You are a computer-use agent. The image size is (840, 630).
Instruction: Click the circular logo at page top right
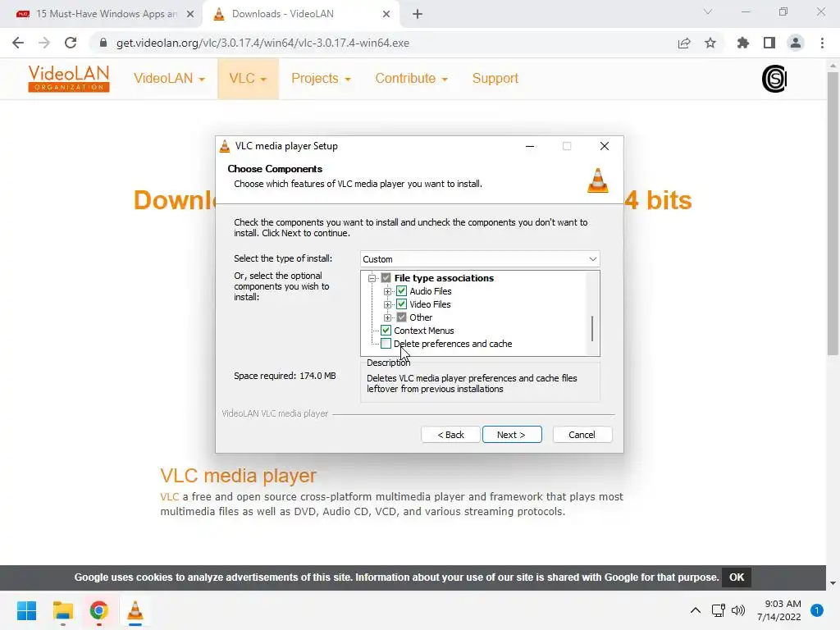[x=774, y=79]
